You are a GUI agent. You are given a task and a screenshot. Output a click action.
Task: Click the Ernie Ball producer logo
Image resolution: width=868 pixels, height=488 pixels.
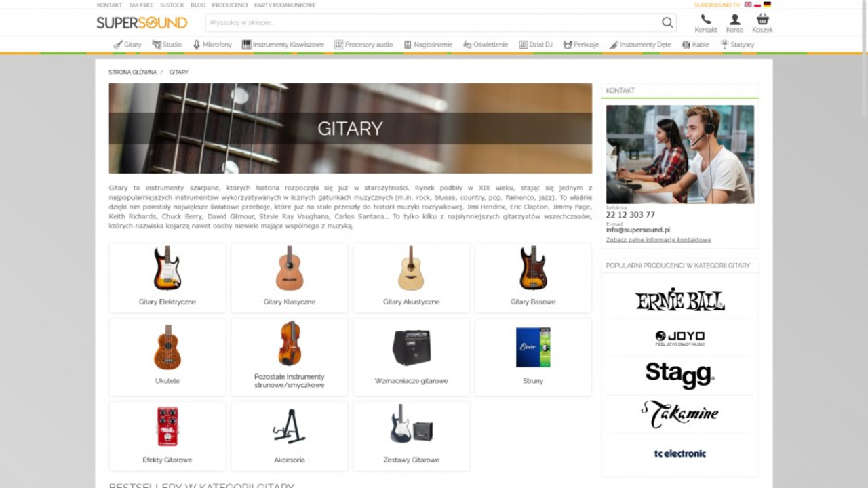[x=679, y=300]
